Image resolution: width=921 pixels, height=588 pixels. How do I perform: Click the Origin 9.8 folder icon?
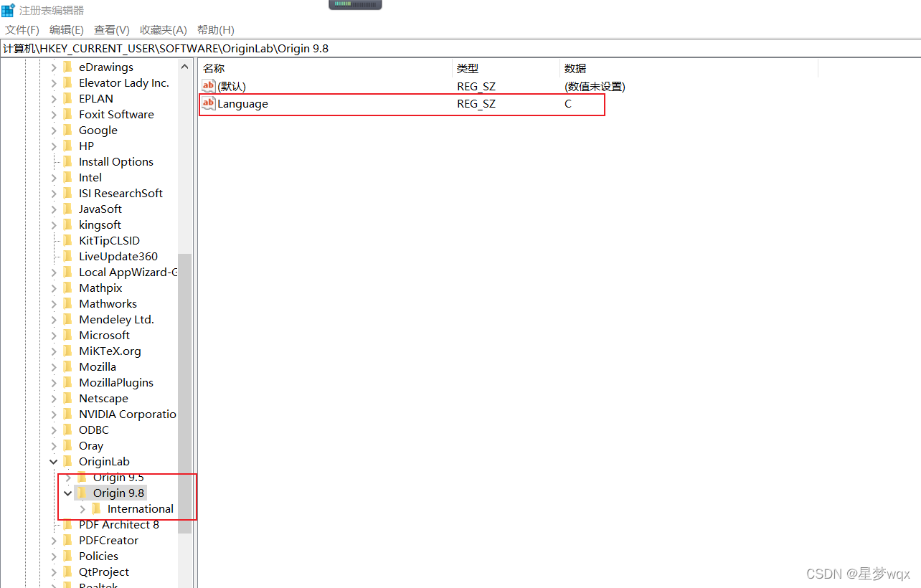82,493
